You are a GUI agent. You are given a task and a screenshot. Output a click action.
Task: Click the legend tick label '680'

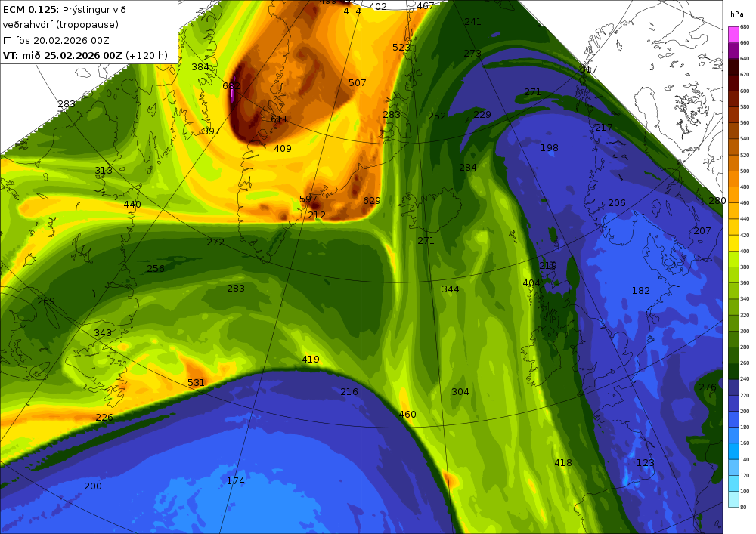[x=745, y=27]
